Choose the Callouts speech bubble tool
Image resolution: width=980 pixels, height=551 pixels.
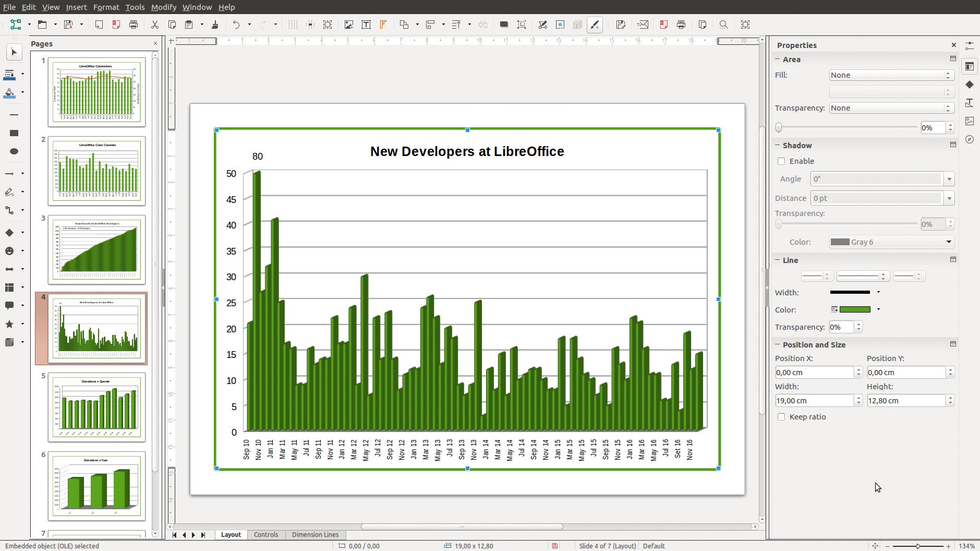tap(9, 306)
